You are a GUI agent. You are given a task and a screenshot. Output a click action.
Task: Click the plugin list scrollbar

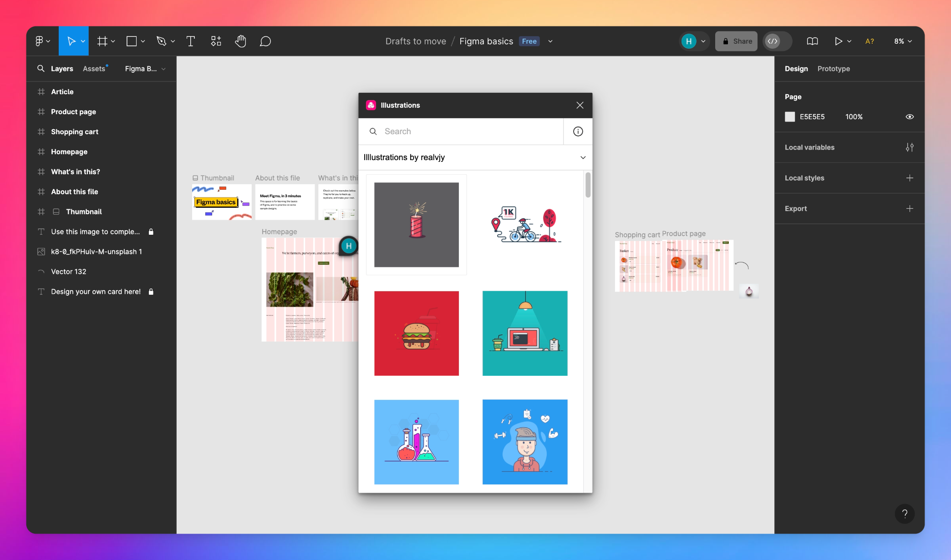[x=588, y=185]
